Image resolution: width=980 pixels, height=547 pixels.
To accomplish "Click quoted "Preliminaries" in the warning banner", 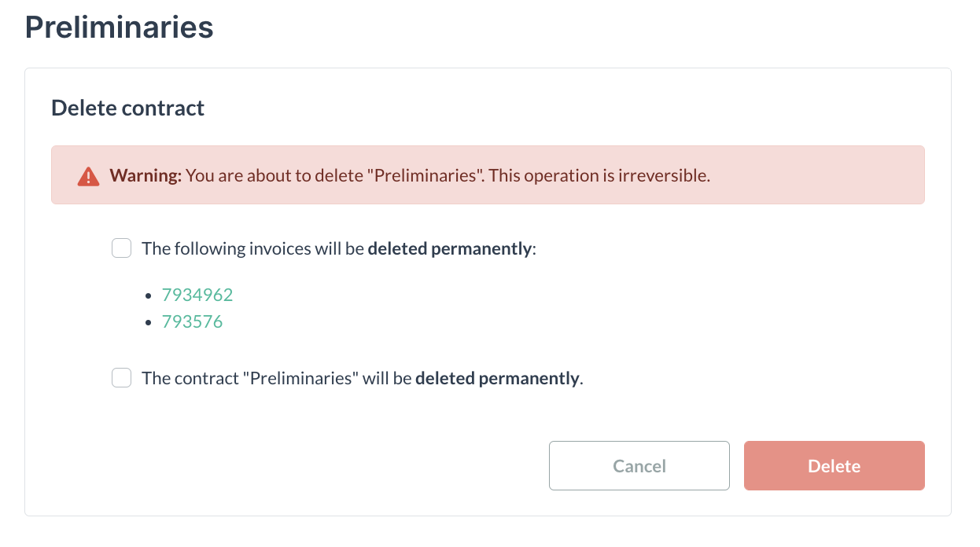I will pyautogui.click(x=425, y=175).
